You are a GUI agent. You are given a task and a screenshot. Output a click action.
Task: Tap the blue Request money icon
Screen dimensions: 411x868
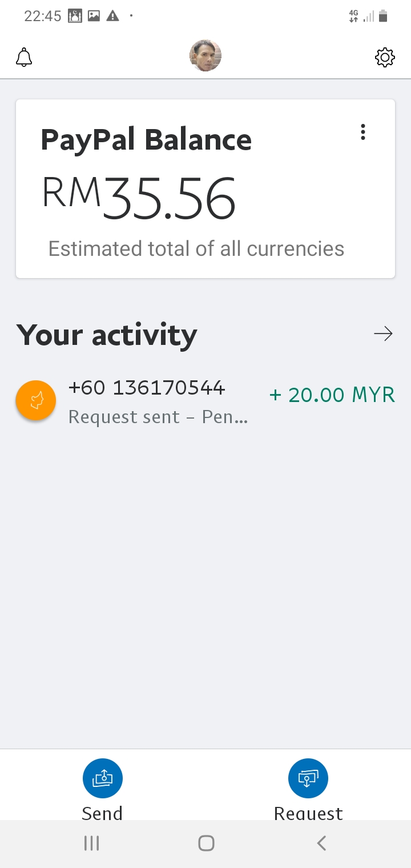[x=308, y=778]
